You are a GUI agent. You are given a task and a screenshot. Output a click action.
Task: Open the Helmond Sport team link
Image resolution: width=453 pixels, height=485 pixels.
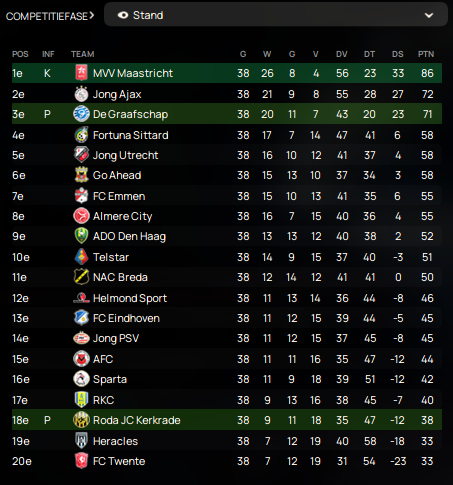[130, 298]
